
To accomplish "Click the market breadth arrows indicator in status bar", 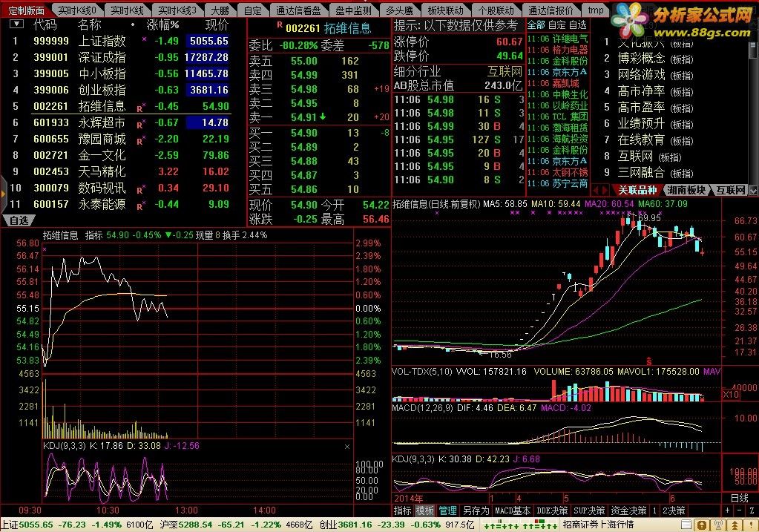I will [x=522, y=525].
